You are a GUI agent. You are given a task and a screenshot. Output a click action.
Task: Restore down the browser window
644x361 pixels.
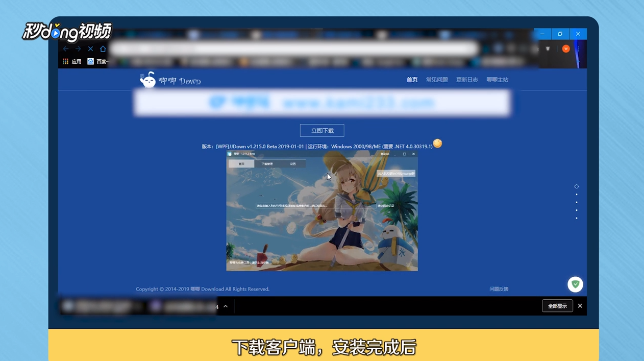click(560, 34)
